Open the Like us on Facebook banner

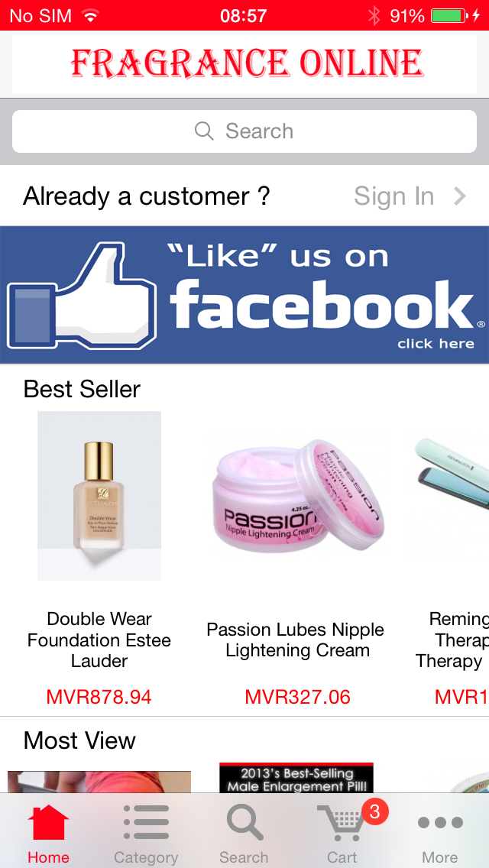point(244,295)
